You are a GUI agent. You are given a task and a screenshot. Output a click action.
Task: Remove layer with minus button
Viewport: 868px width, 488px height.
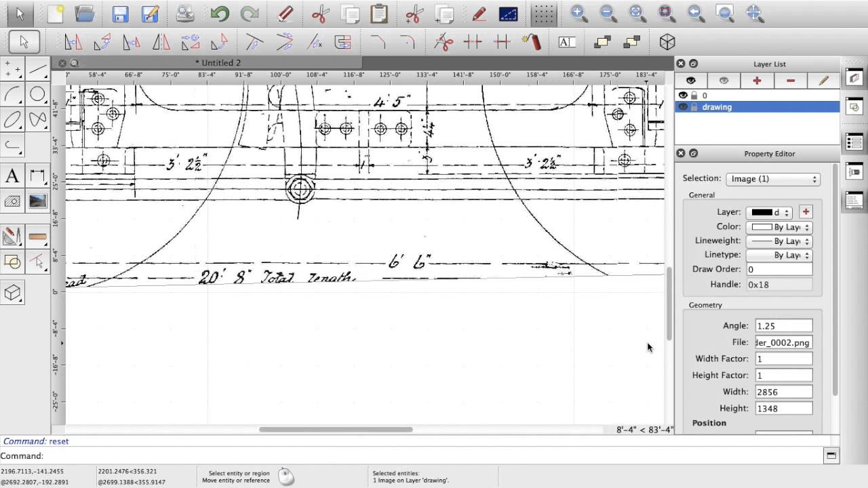pyautogui.click(x=790, y=81)
